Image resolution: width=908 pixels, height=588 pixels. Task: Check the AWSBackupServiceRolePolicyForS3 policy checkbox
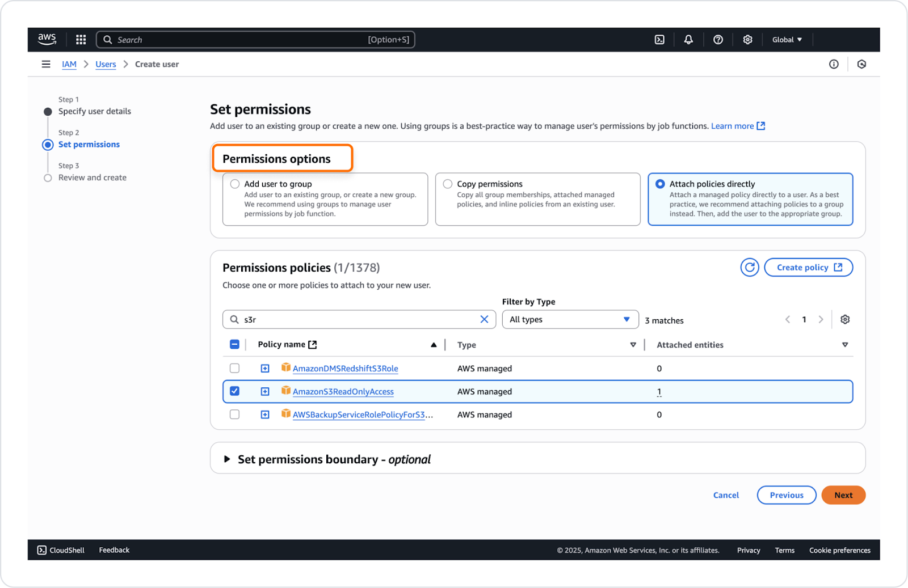[x=234, y=414]
